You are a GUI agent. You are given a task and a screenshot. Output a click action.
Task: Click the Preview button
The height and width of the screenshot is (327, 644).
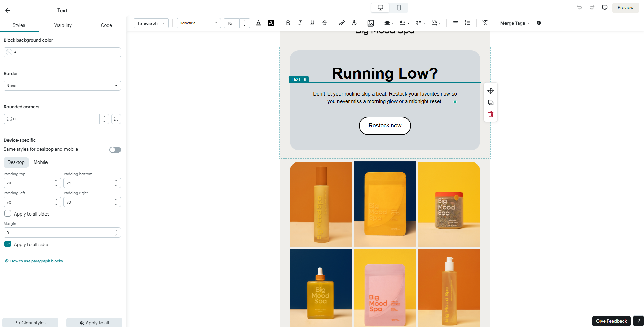point(625,7)
